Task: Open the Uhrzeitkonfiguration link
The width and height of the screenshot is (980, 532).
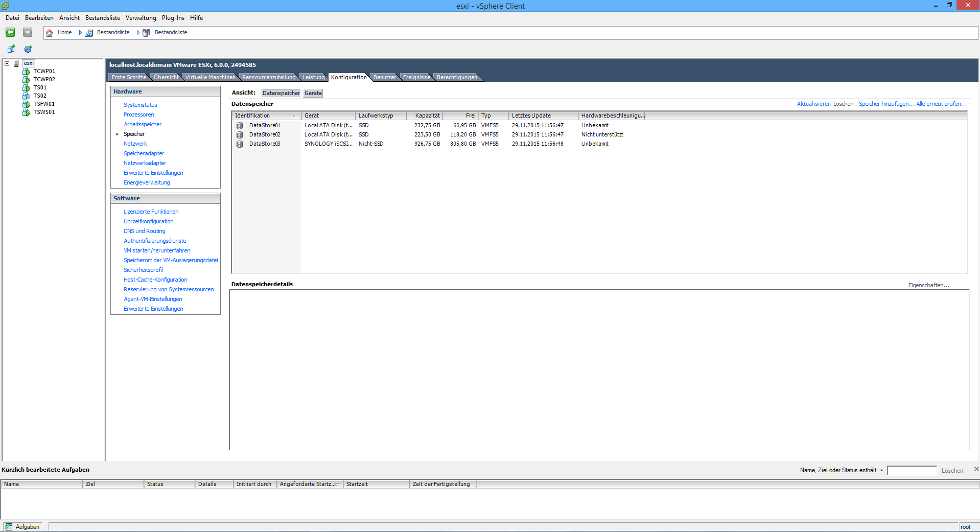Action: click(149, 221)
